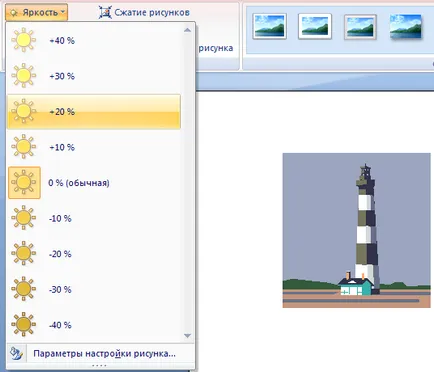
Task: Click the dotted resize grip below menu
Action: 99,366
